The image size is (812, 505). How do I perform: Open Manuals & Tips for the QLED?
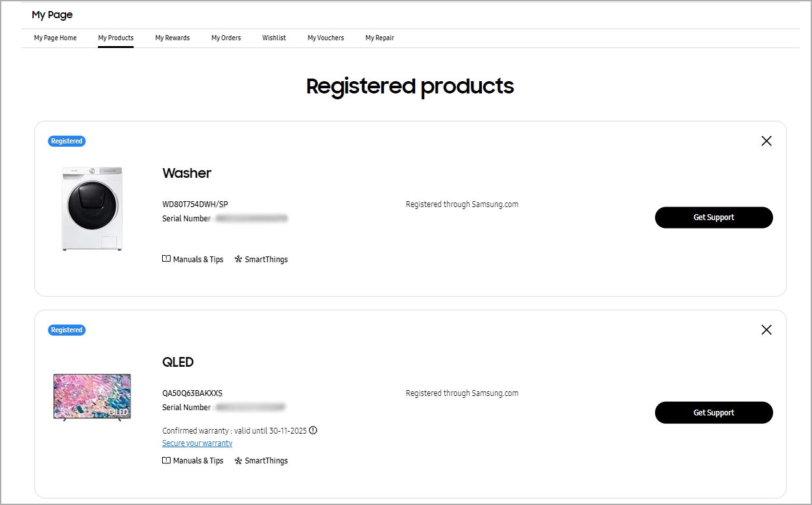click(x=193, y=460)
